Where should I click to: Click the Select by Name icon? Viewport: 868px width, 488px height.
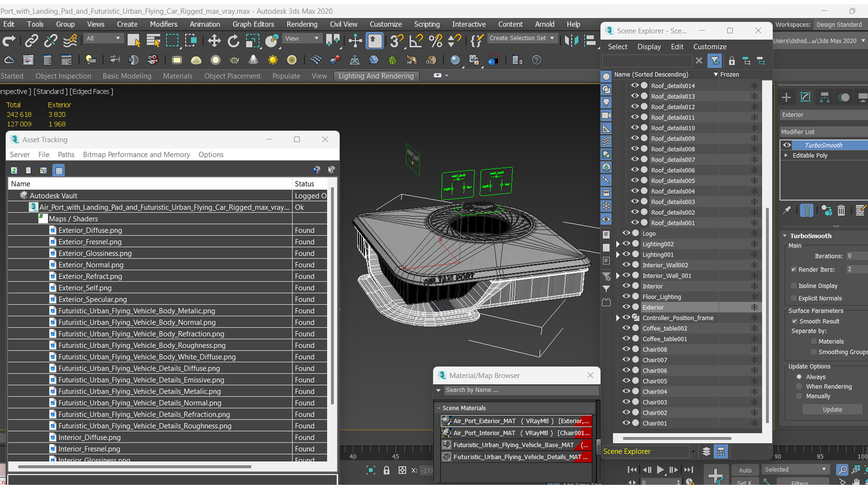click(x=153, y=41)
